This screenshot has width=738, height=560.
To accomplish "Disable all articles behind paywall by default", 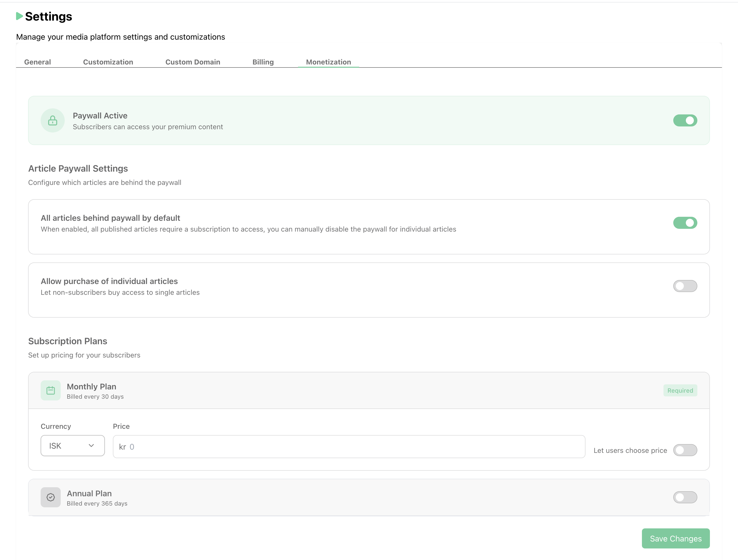I will coord(685,223).
